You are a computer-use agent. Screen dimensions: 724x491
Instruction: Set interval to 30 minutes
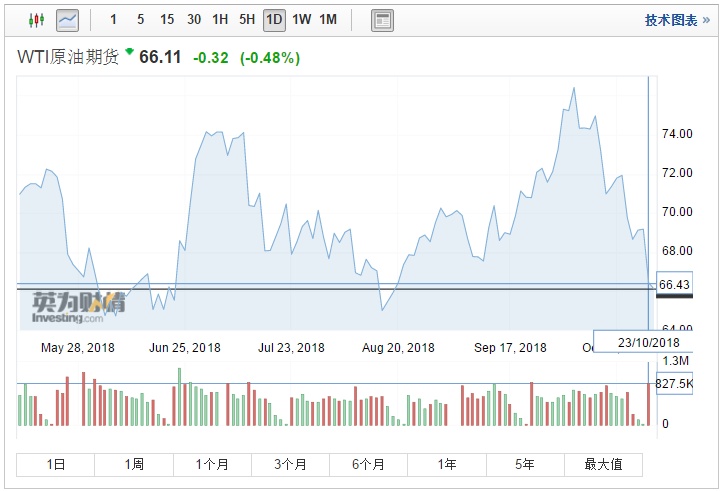coord(194,19)
